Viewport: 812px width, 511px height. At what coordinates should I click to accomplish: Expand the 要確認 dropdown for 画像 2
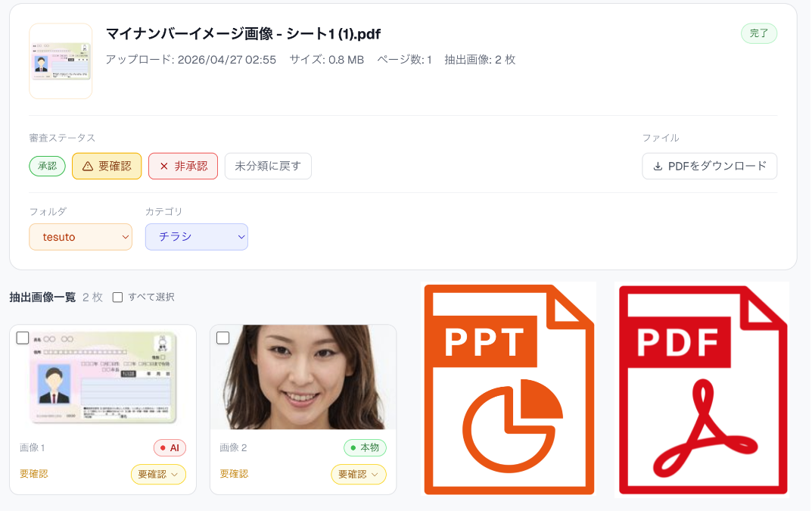point(359,474)
